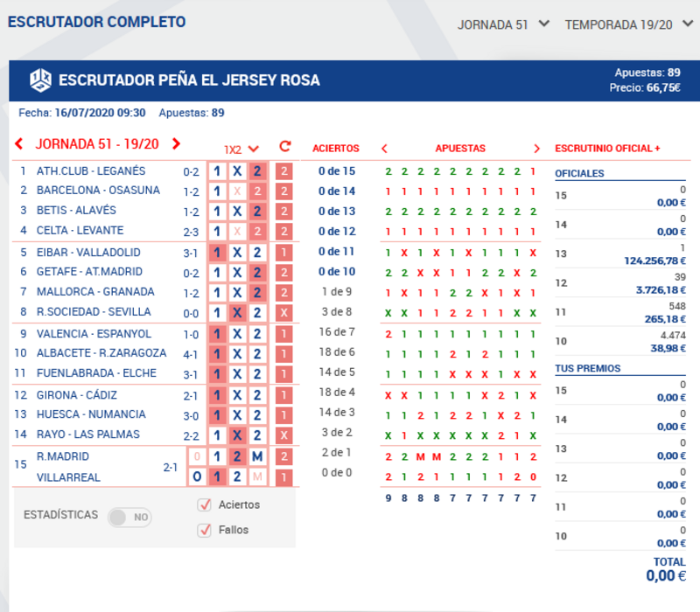Screen dimensions: 700x612
Task: Set X for ATH.CLUB - LEGANÉS
Action: [x=237, y=171]
